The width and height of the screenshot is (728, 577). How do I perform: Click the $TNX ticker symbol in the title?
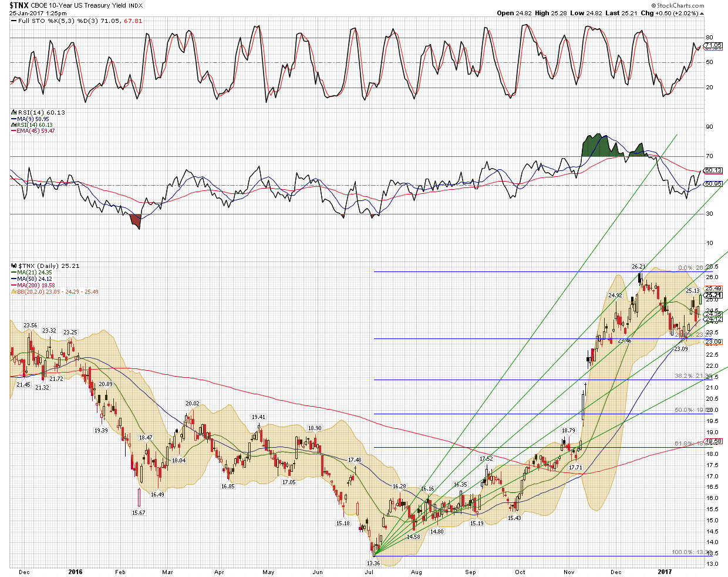coord(18,5)
